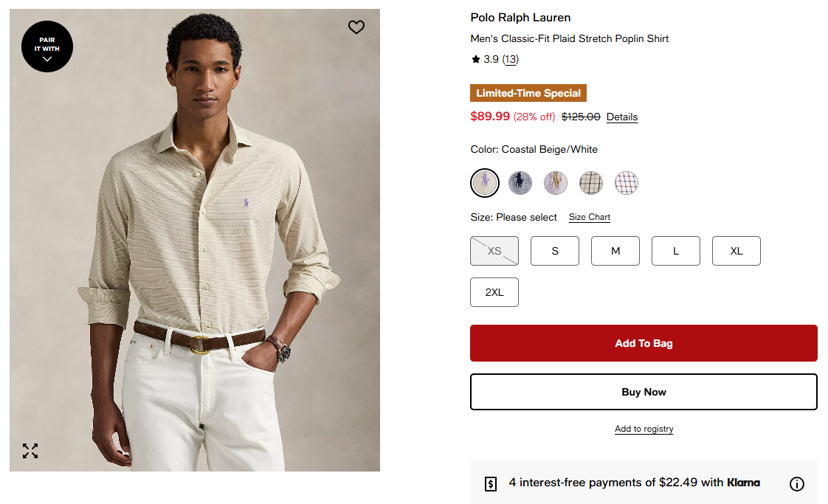Pick size L
The width and height of the screenshot is (828, 504).
(x=676, y=251)
